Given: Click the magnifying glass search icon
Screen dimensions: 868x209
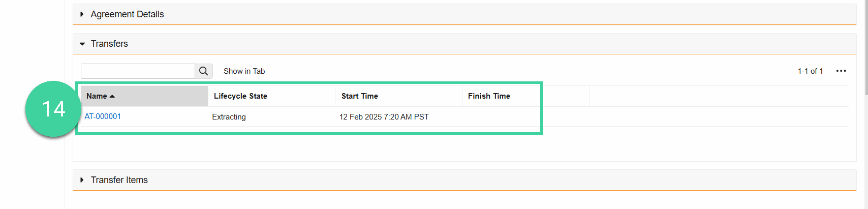Looking at the screenshot, I should click(x=204, y=71).
